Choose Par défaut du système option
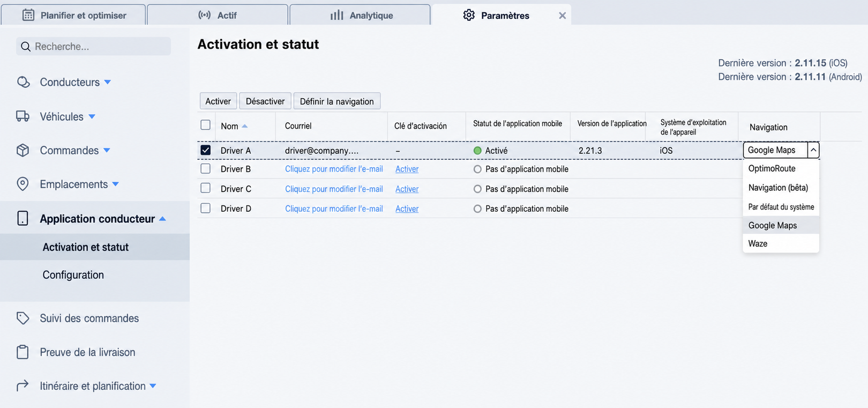 click(x=781, y=207)
